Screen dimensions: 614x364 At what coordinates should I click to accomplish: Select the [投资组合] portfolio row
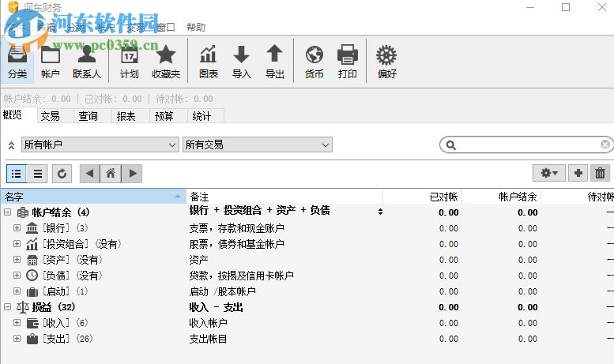307,244
